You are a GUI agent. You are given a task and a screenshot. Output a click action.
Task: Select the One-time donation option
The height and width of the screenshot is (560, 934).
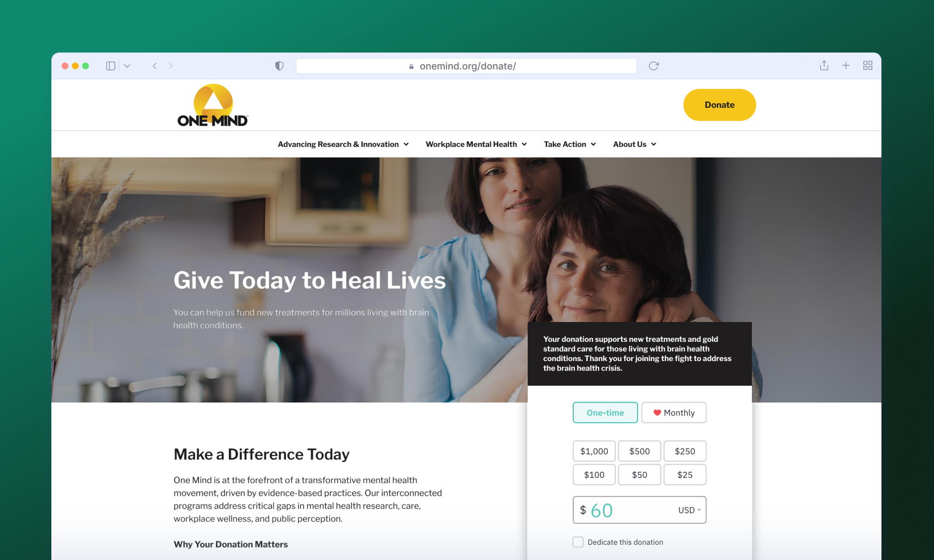point(605,412)
